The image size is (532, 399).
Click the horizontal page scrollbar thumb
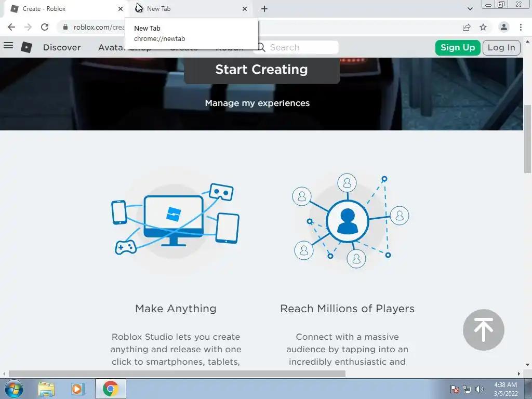(177, 374)
